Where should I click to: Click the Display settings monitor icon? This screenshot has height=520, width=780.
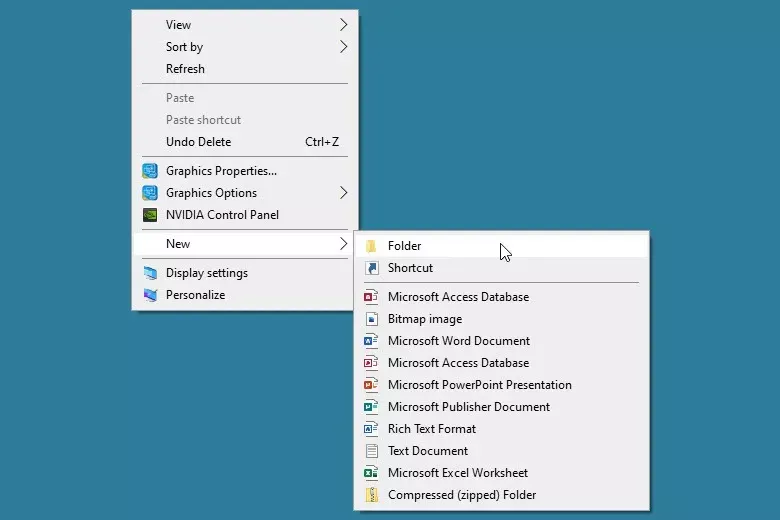150,273
